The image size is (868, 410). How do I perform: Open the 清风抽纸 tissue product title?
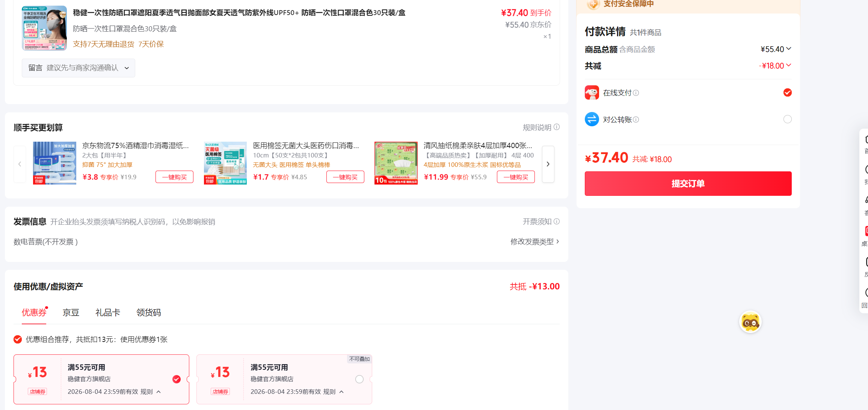[478, 145]
